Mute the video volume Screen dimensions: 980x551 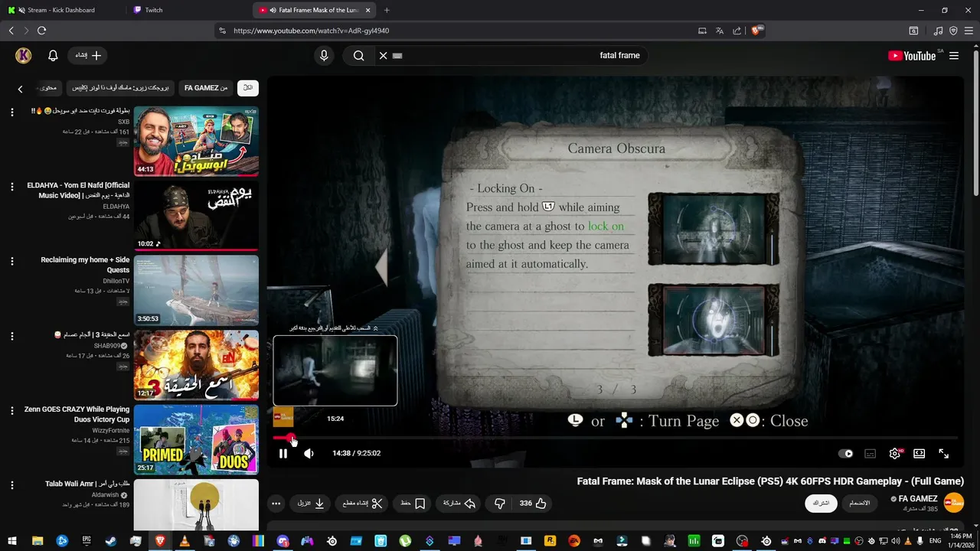[309, 453]
